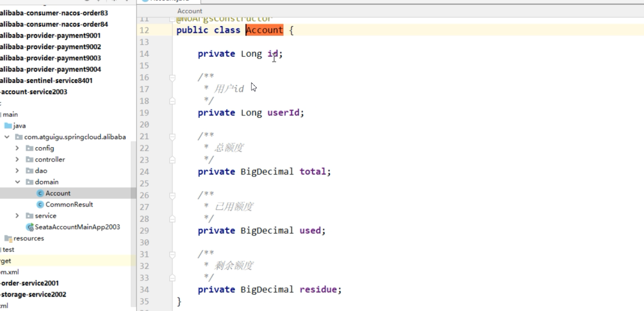Click the 总额度 comment text

(229, 148)
